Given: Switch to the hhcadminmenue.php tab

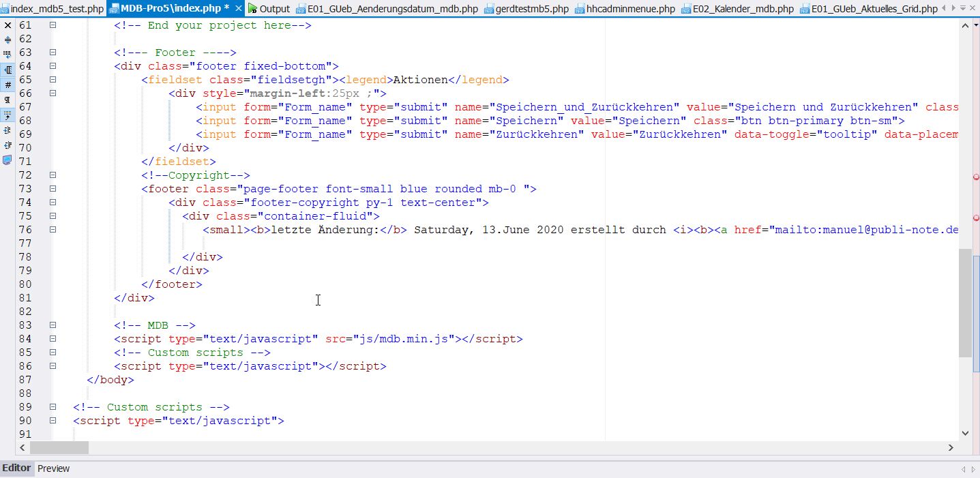Looking at the screenshot, I should [625, 9].
